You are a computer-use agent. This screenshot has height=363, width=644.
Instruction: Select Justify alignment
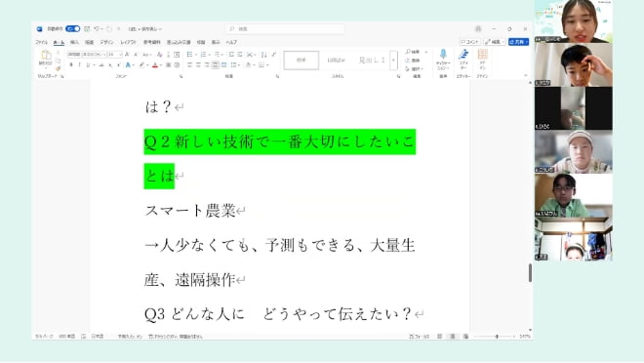(x=216, y=64)
